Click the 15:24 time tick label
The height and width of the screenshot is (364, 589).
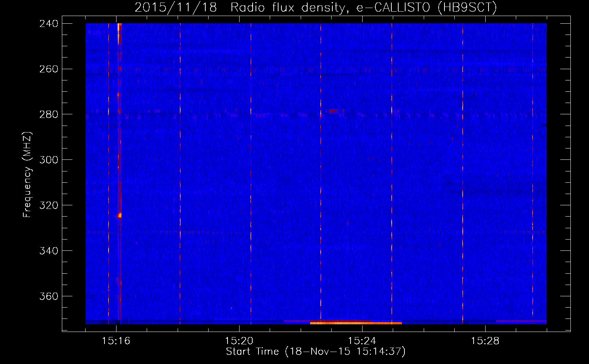pyautogui.click(x=362, y=341)
